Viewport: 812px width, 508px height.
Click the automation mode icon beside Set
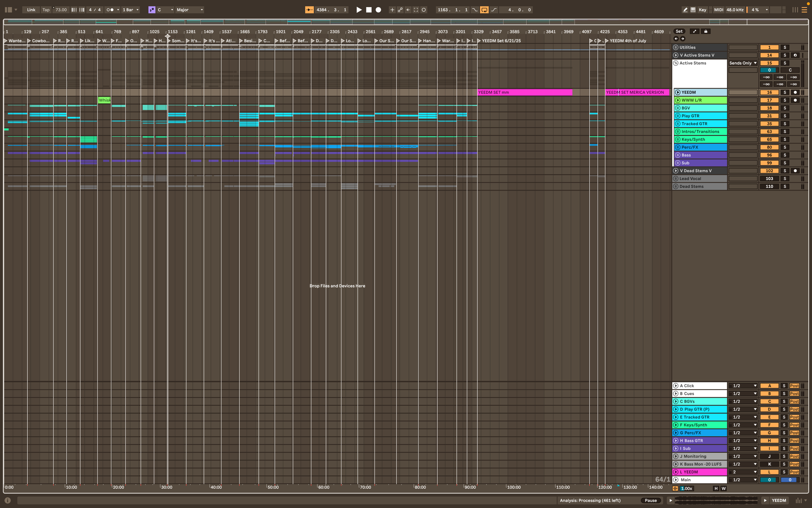(x=694, y=31)
